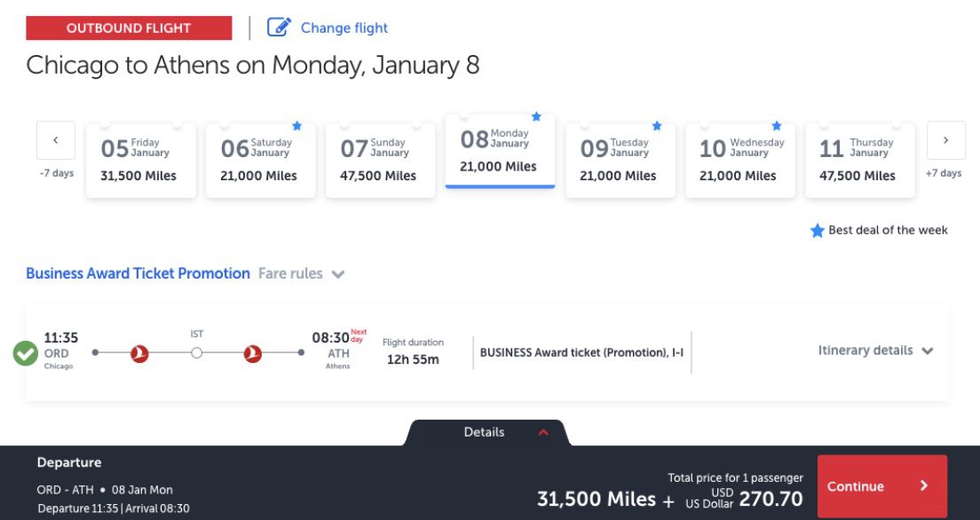Click the pencil edit icon beside Change flight
Image resolution: width=980 pixels, height=520 pixels.
pos(279,28)
